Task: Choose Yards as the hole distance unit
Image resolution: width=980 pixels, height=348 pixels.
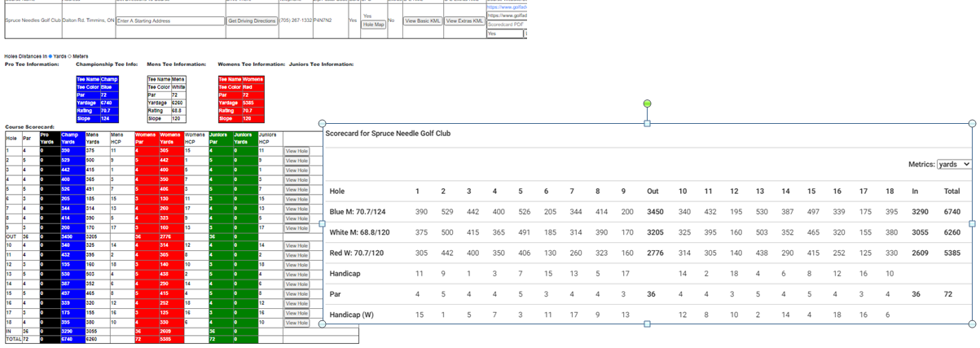Action: tap(51, 56)
